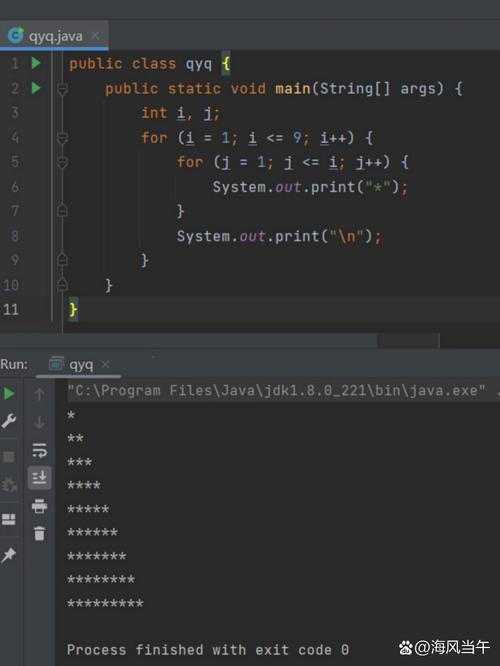Click System.out.print("\n") on line 8
The width and height of the screenshot is (500, 666).
point(279,236)
